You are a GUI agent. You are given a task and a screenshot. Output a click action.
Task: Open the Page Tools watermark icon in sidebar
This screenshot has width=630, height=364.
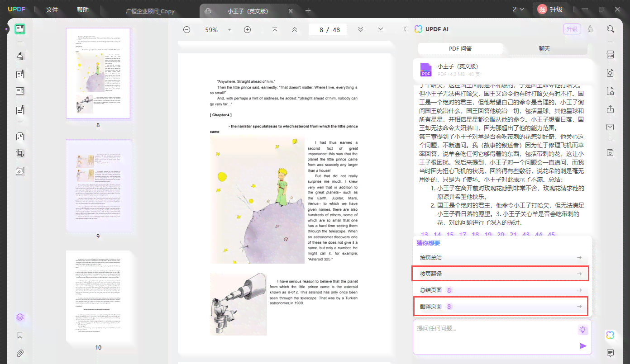click(19, 171)
